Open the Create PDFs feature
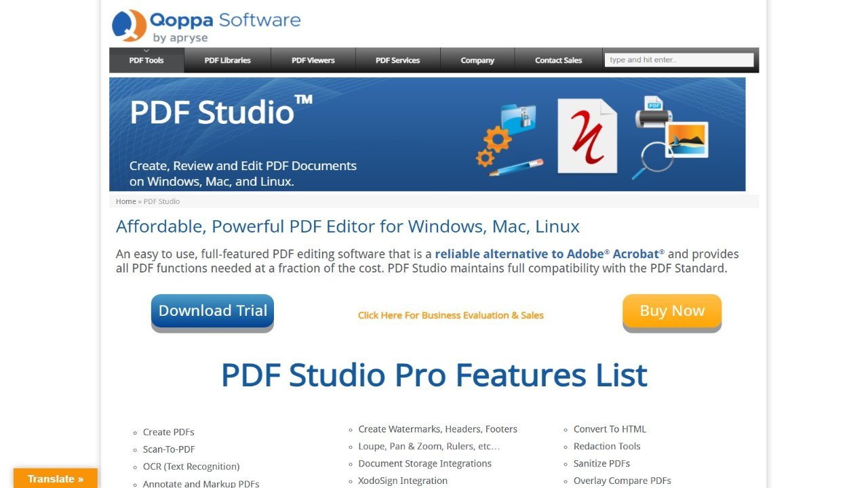This screenshot has height=488, width=868. pos(169,432)
